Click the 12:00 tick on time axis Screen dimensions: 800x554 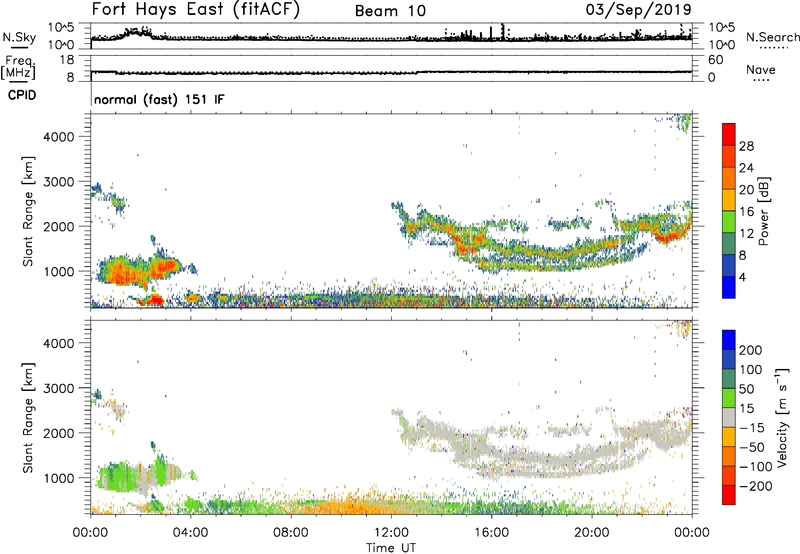(391, 533)
